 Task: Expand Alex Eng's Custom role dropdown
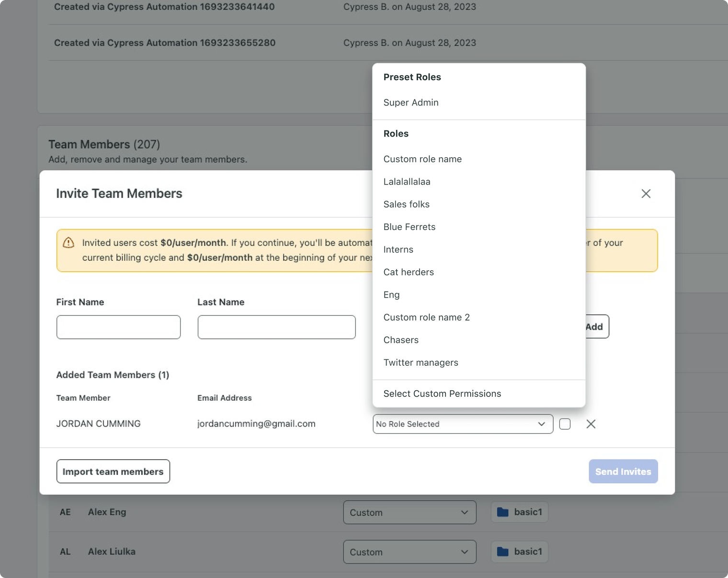point(409,512)
